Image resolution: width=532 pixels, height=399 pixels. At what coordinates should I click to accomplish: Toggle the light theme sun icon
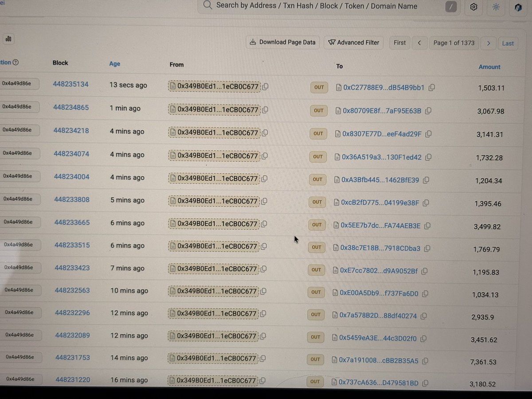click(496, 7)
